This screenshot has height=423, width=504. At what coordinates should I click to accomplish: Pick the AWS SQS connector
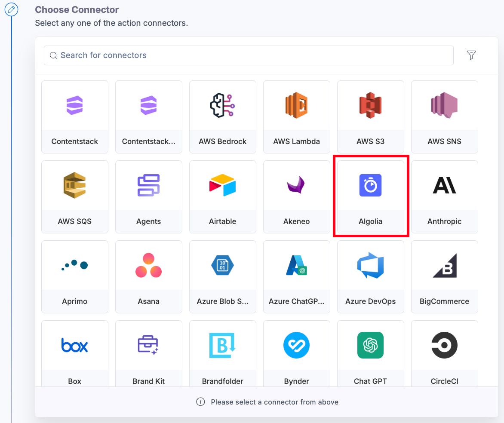coord(74,197)
